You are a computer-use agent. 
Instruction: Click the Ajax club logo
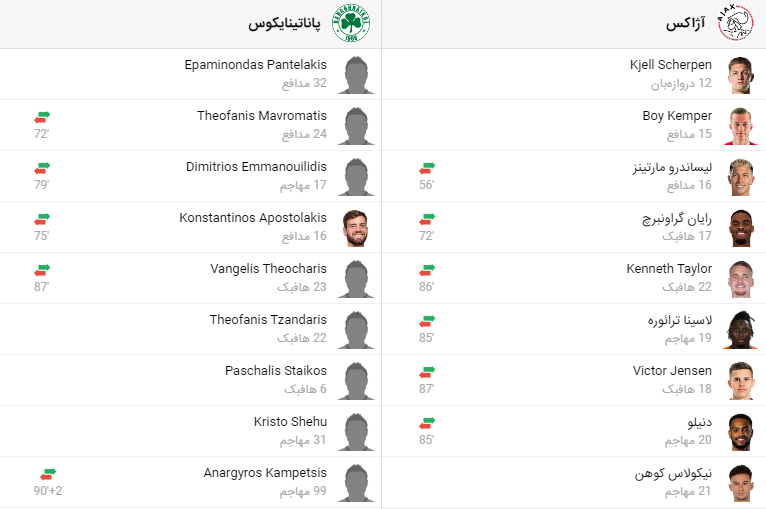point(736,23)
